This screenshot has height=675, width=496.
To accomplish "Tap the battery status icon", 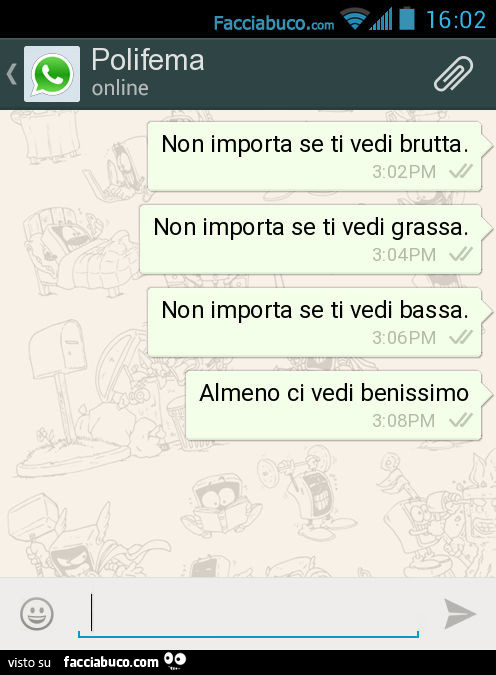I will 406,19.
